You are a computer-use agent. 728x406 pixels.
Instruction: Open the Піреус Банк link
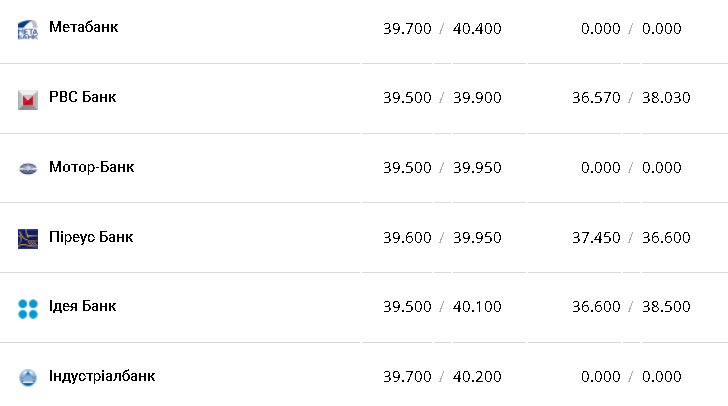pyautogui.click(x=91, y=237)
